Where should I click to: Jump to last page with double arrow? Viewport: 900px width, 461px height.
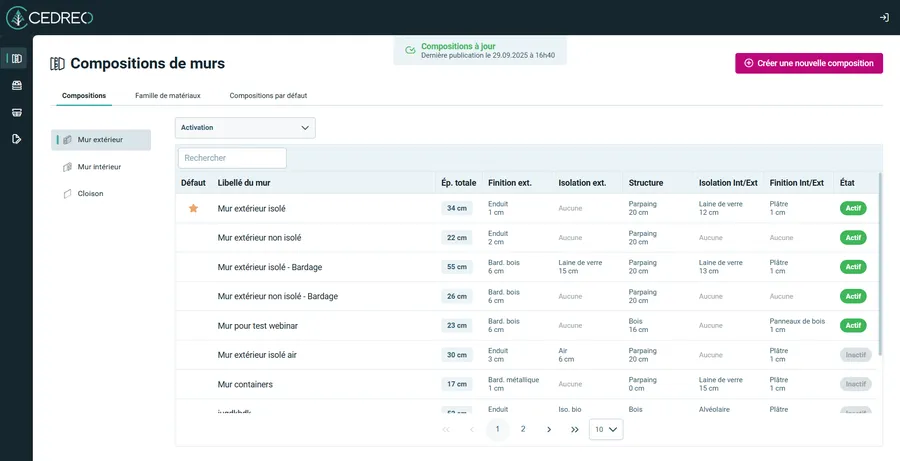(x=574, y=429)
